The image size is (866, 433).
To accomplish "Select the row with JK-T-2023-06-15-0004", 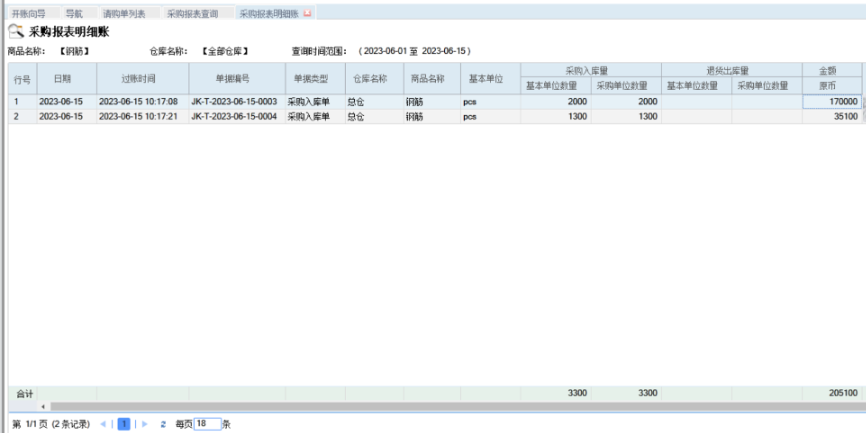I will tap(233, 117).
